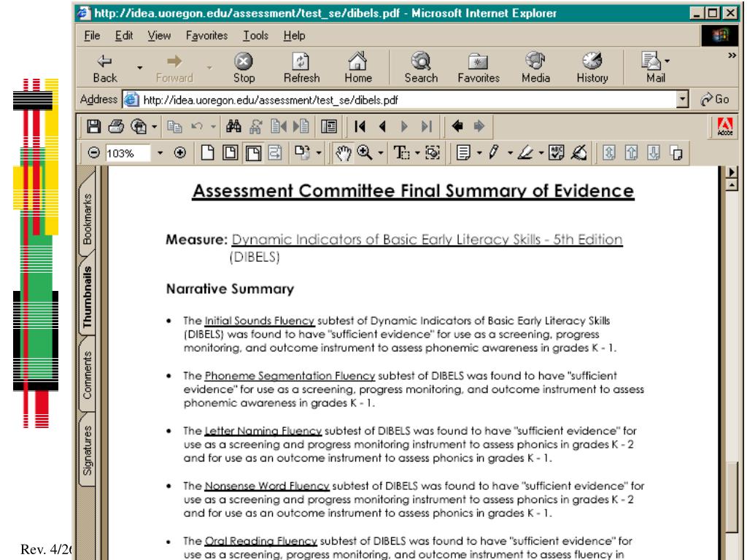Select the Digital Signature tool
Viewport: 747px width, 560px height.
[578, 153]
